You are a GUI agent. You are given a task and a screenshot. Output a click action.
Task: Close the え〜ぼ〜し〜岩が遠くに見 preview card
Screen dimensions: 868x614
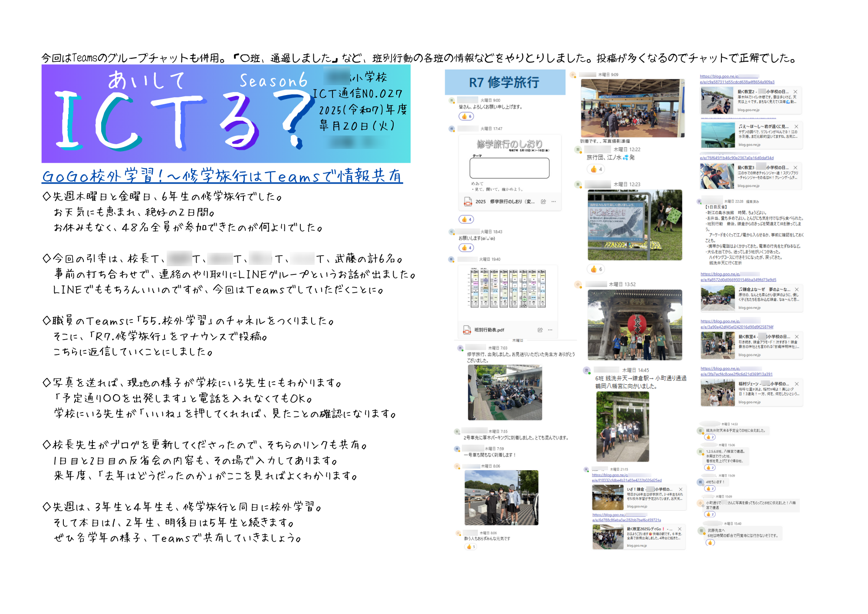tap(796, 126)
